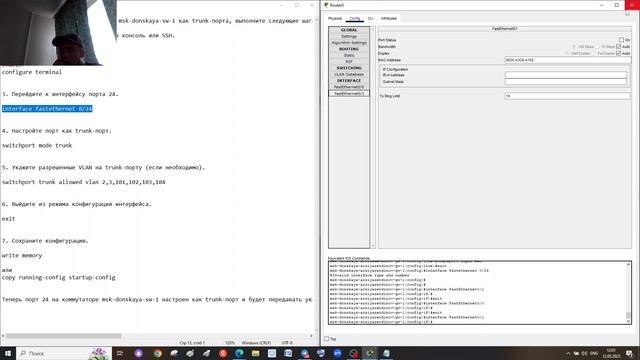
Task: Toggle Port Status On checkbox
Action: [621, 40]
